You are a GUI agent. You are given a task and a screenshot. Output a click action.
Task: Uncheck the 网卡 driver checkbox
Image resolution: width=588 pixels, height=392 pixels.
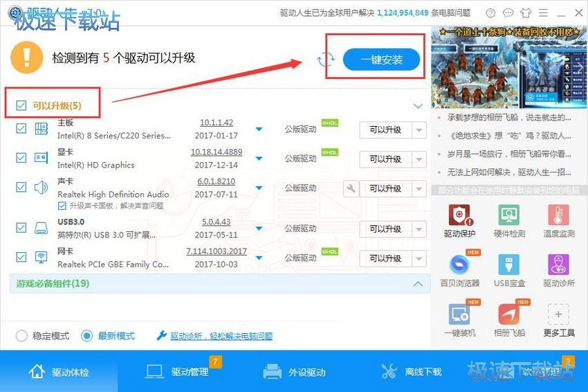point(21,257)
